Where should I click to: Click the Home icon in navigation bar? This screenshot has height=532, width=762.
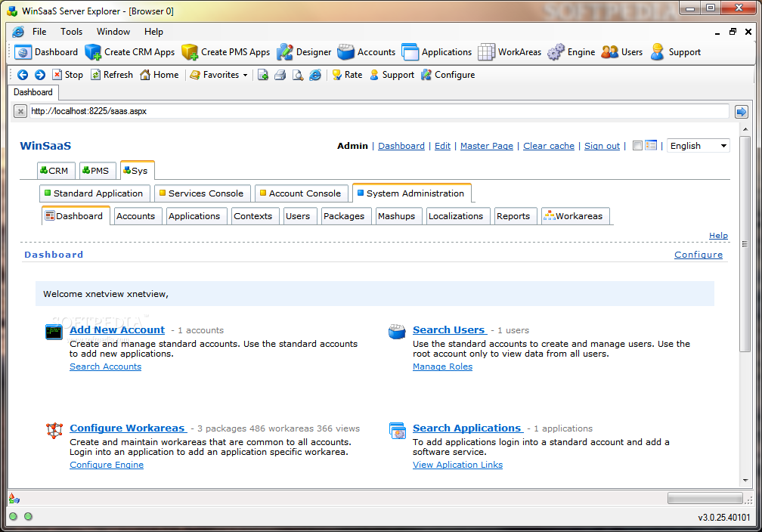(x=145, y=75)
